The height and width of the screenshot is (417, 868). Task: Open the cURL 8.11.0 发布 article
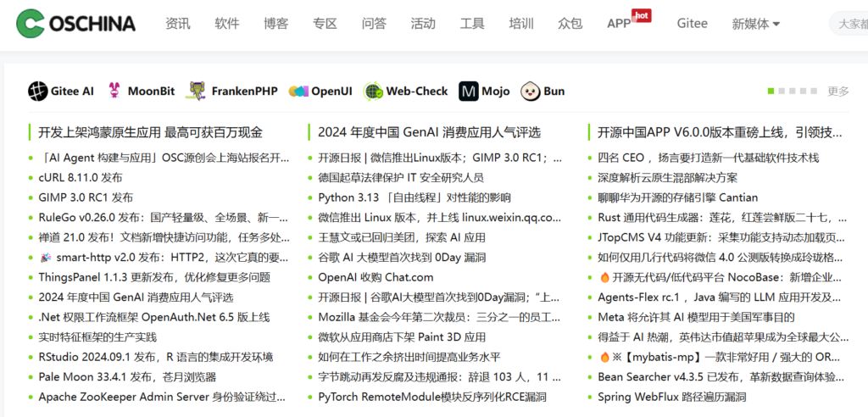coord(81,178)
